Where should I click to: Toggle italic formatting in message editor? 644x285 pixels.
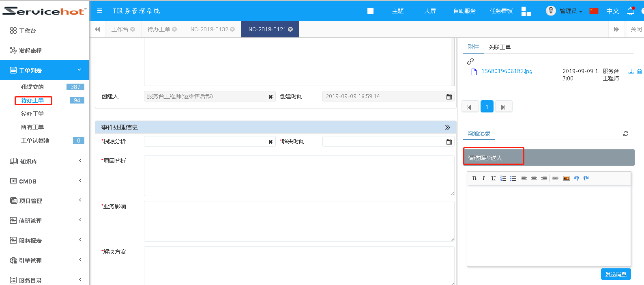[483, 178]
